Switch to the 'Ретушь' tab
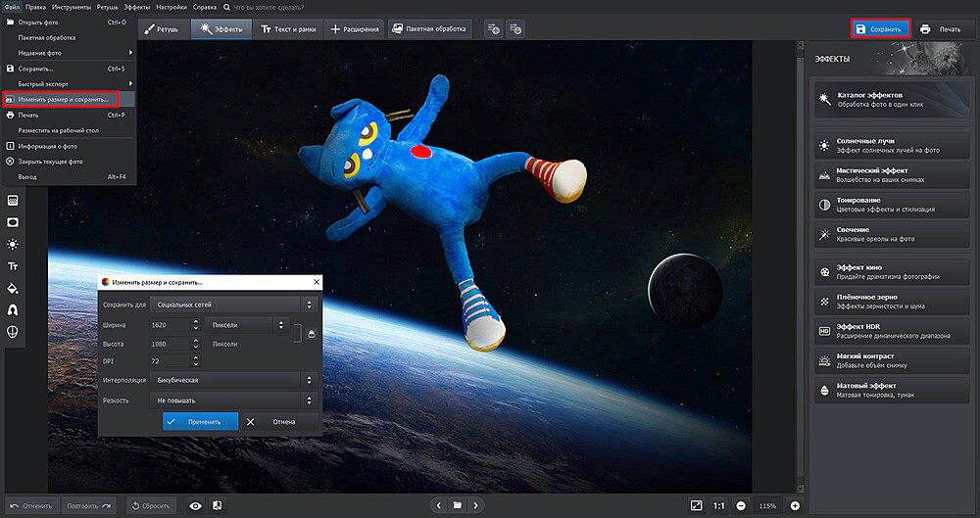980x518 pixels. [162, 29]
